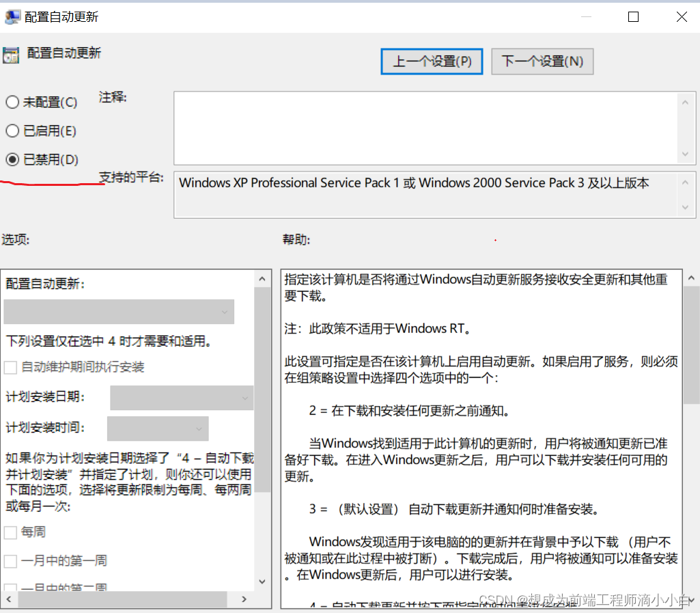The image size is (700, 613).
Task: Click text 下列设置仅在选中 4 时才需要和适用
Action: pyautogui.click(x=109, y=341)
